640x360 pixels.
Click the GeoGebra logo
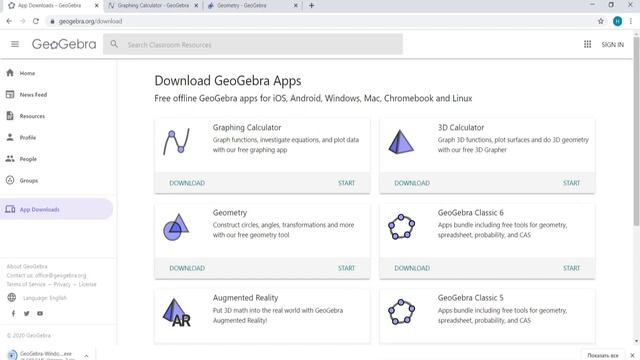(64, 44)
